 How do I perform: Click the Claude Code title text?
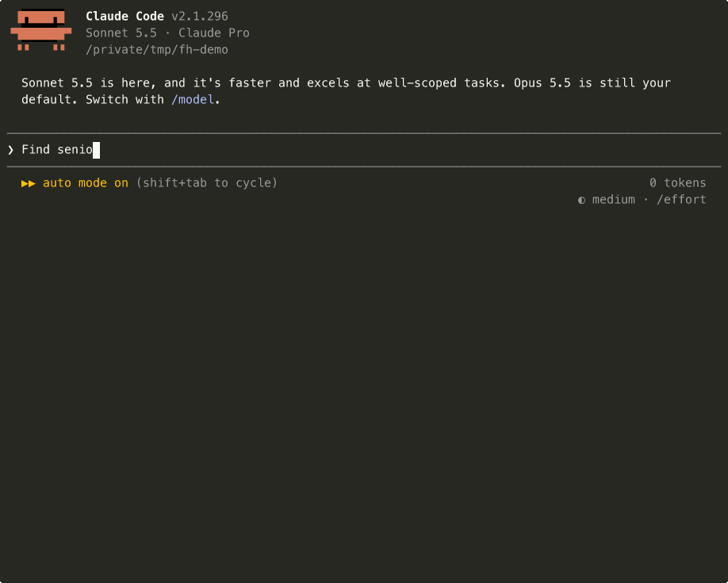pos(125,16)
